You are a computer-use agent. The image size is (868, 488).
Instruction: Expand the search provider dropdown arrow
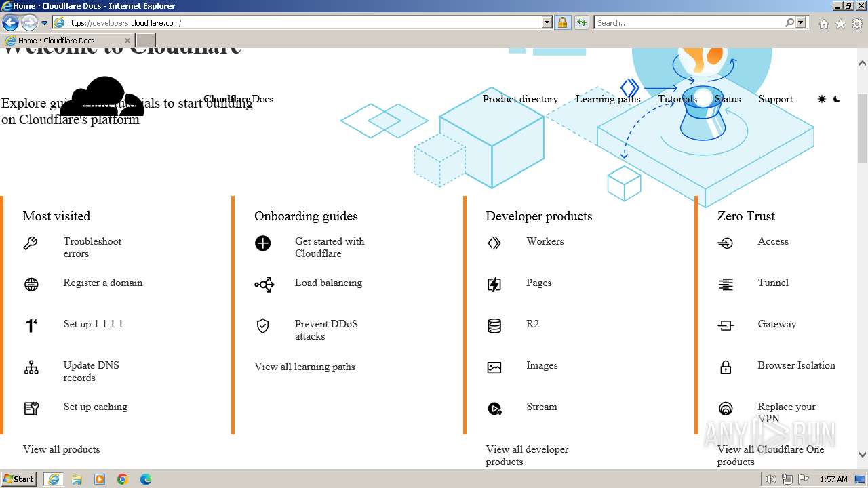[x=801, y=22]
